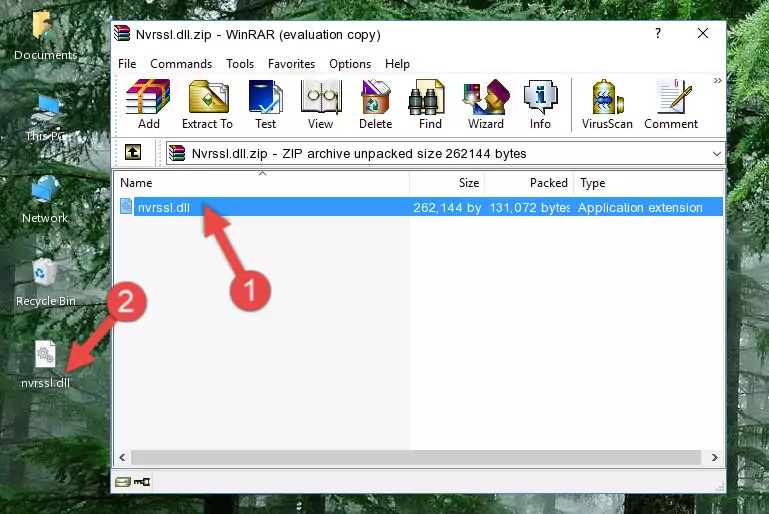The width and height of the screenshot is (769, 514).
Task: Click the key icon in status bar
Action: 142,482
